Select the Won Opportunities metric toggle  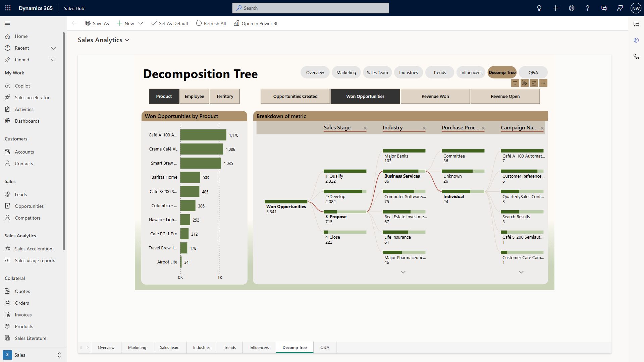coord(365,96)
